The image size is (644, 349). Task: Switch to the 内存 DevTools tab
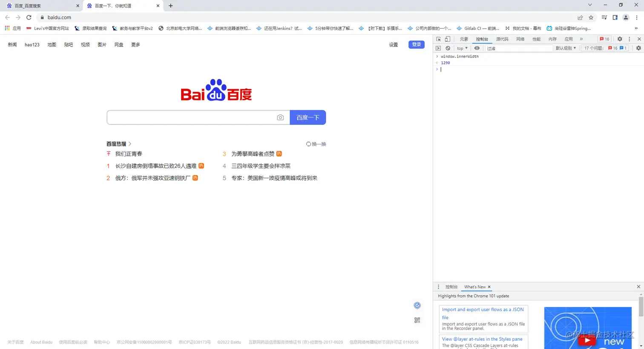click(552, 39)
